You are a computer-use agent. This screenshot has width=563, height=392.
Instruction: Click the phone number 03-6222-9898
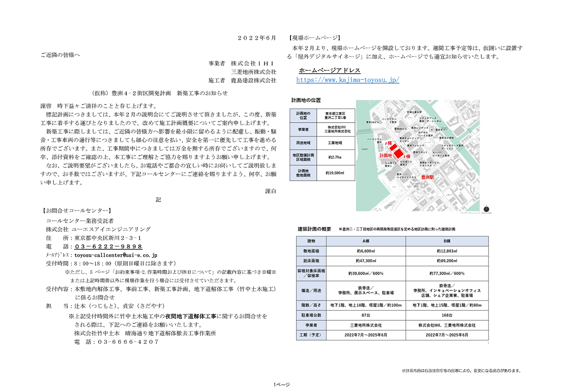[108, 247]
